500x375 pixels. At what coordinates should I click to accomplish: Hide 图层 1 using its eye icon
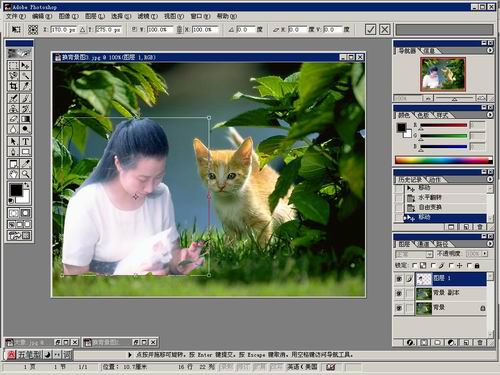tap(399, 279)
